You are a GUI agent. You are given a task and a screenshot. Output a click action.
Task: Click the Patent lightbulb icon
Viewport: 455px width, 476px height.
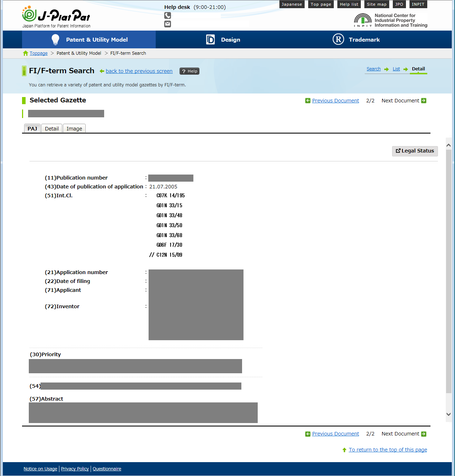point(55,39)
